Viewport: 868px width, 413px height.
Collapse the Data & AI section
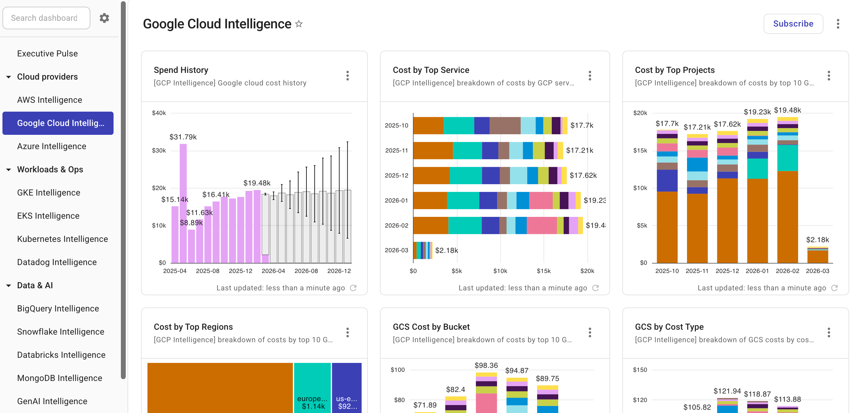click(9, 285)
